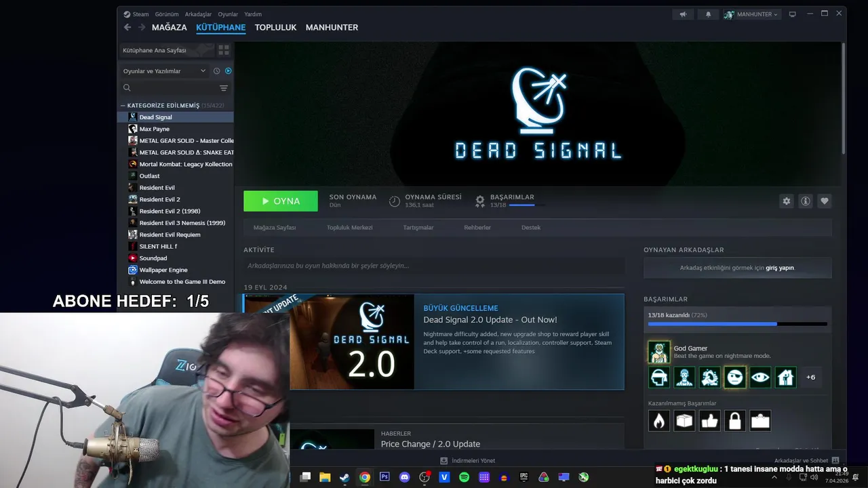The height and width of the screenshot is (488, 868).
Task: Open Price Change / 2.0 Update news
Action: click(x=431, y=444)
